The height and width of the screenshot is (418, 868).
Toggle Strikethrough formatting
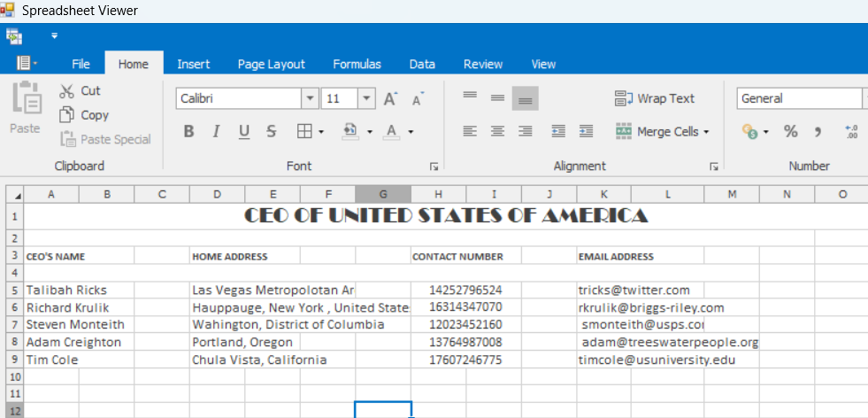[x=271, y=131]
